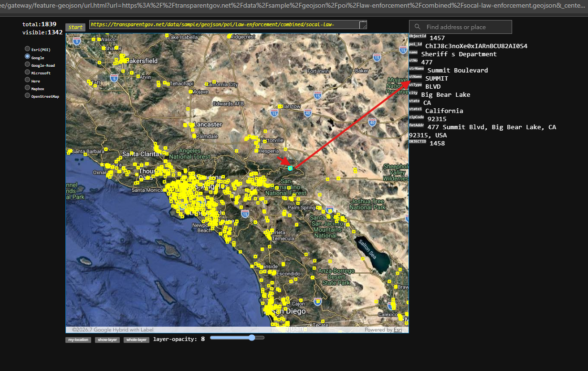Click the Edwards AFB label on the map
This screenshot has width=588, height=371.
tap(230, 103)
